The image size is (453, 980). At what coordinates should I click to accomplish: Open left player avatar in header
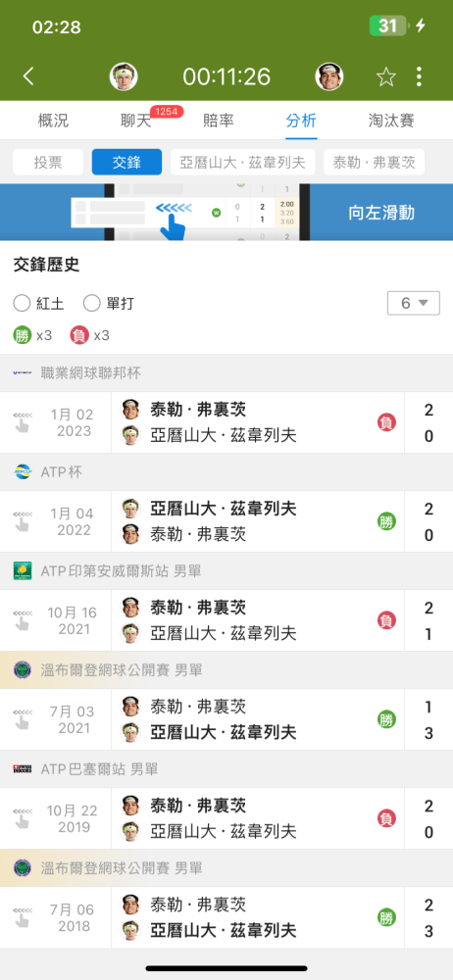click(x=124, y=76)
